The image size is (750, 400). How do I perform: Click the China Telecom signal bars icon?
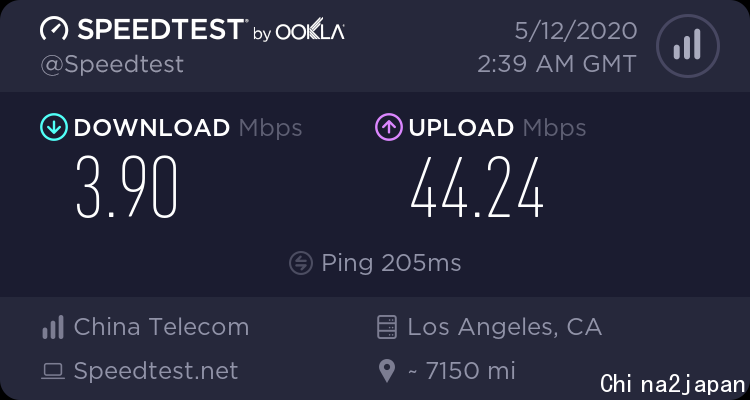point(53,327)
